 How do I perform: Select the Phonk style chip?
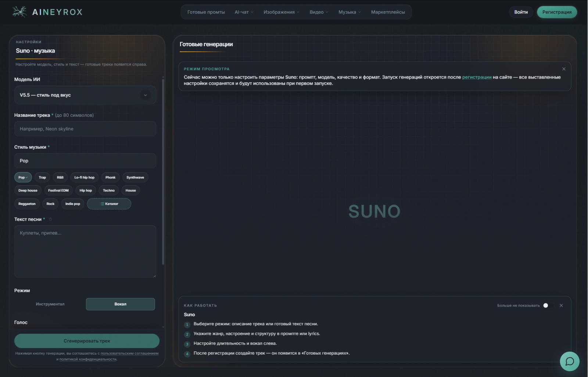click(110, 177)
